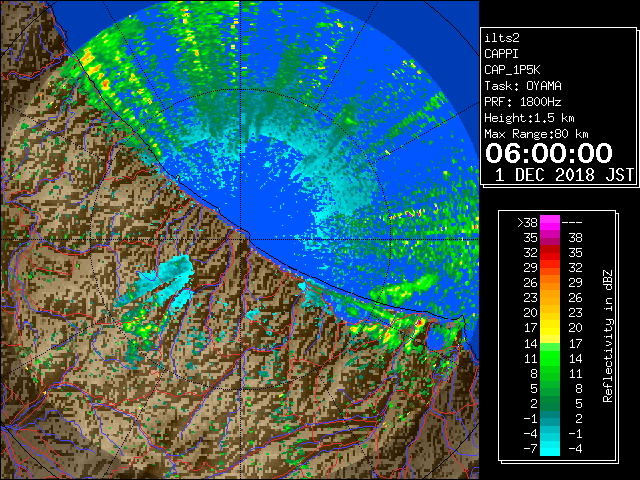640x480 pixels.
Task: Pick the bright green 11–14 dBZ legend band
Action: 550,358
